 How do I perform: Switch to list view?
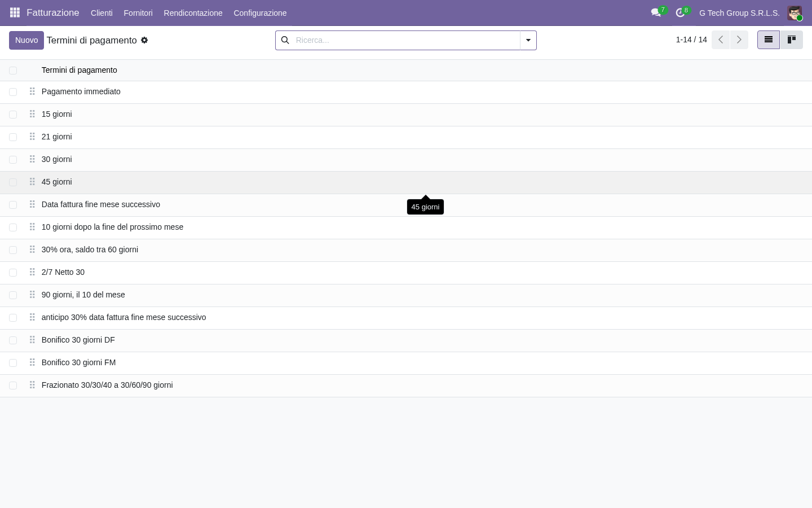pos(769,40)
